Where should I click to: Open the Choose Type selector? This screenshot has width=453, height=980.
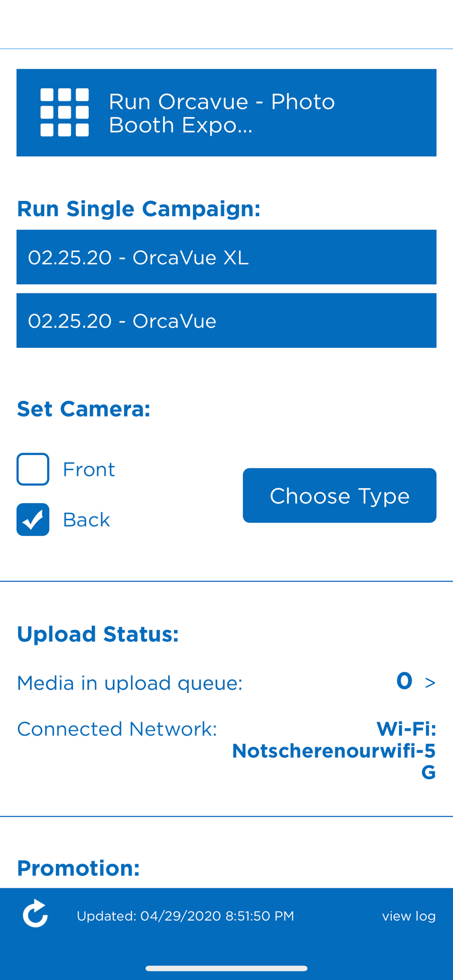(x=339, y=495)
